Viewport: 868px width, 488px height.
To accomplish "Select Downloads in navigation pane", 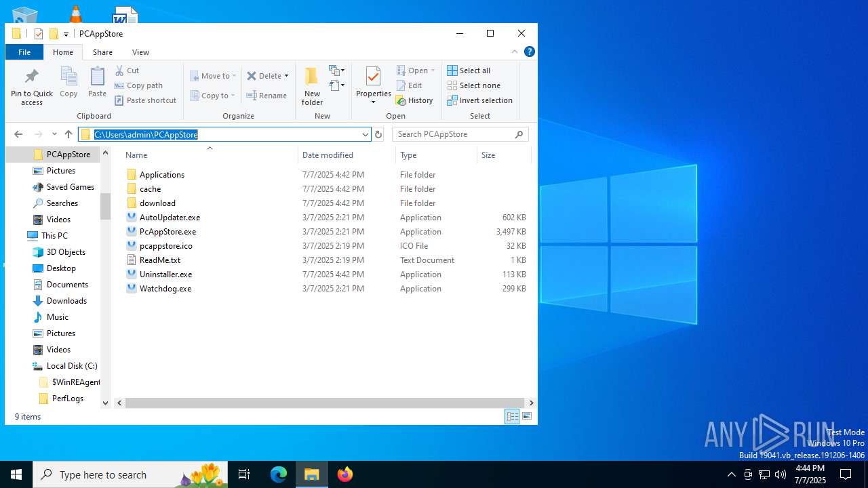I will (x=66, y=301).
